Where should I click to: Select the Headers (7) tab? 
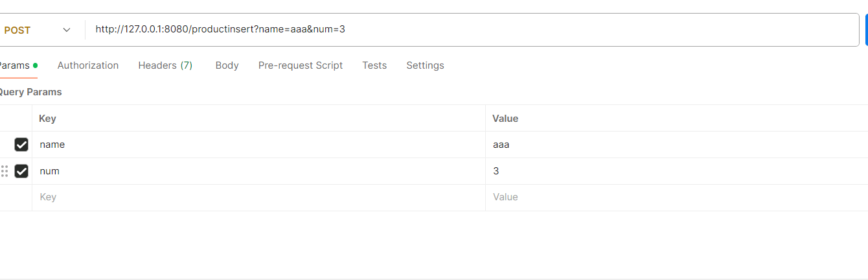point(165,65)
